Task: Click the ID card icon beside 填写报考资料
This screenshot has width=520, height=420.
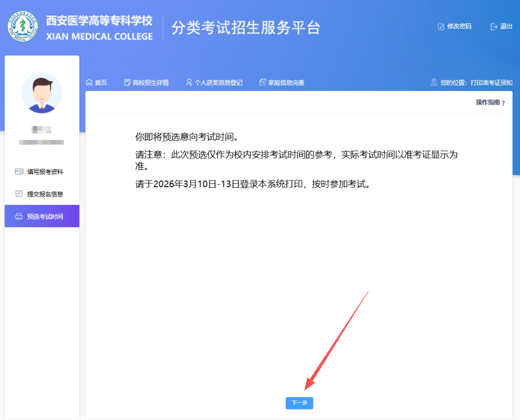Action: [19, 171]
